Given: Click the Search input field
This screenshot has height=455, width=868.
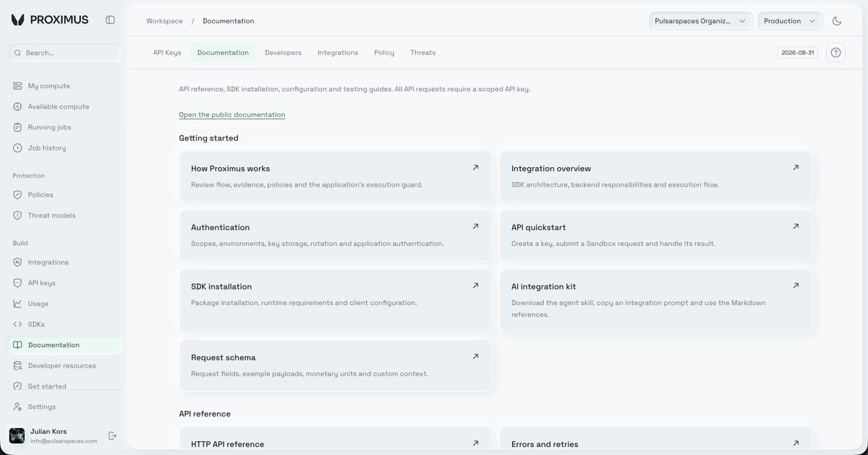Looking at the screenshot, I should 64,53.
